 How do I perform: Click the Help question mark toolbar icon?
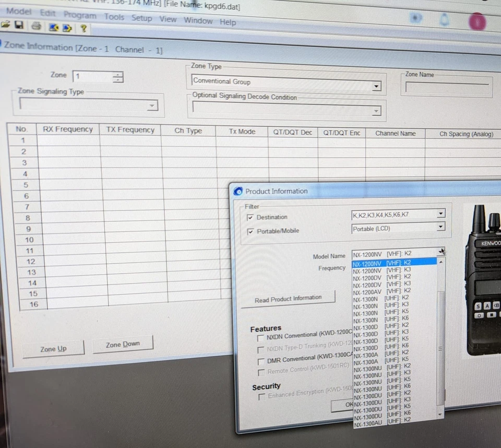pos(83,28)
